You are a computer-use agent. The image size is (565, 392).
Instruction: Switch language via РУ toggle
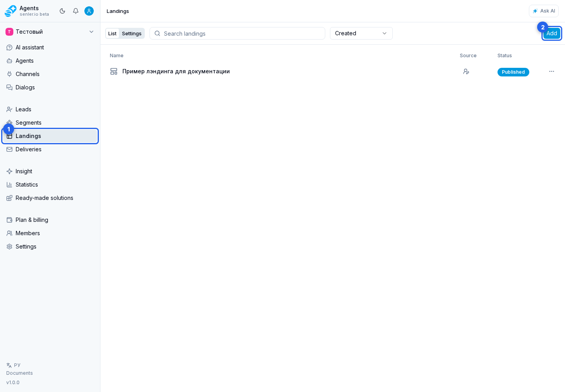13,365
